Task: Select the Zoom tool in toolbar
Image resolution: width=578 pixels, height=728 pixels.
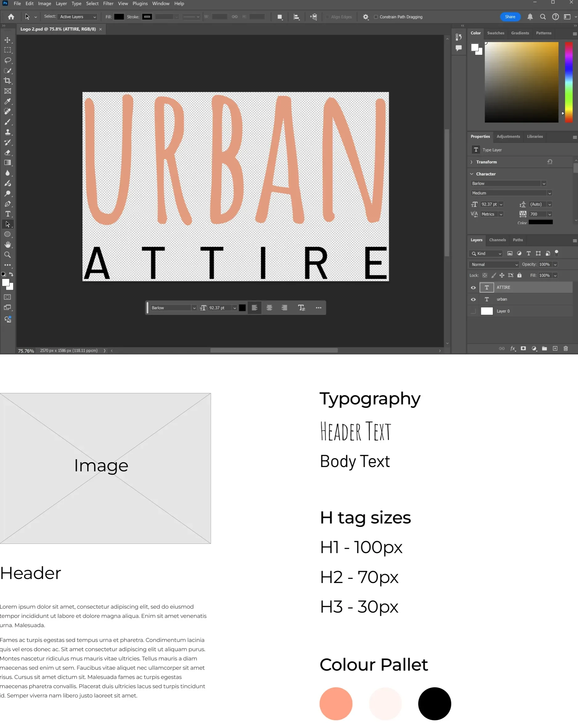Action: 7,255
